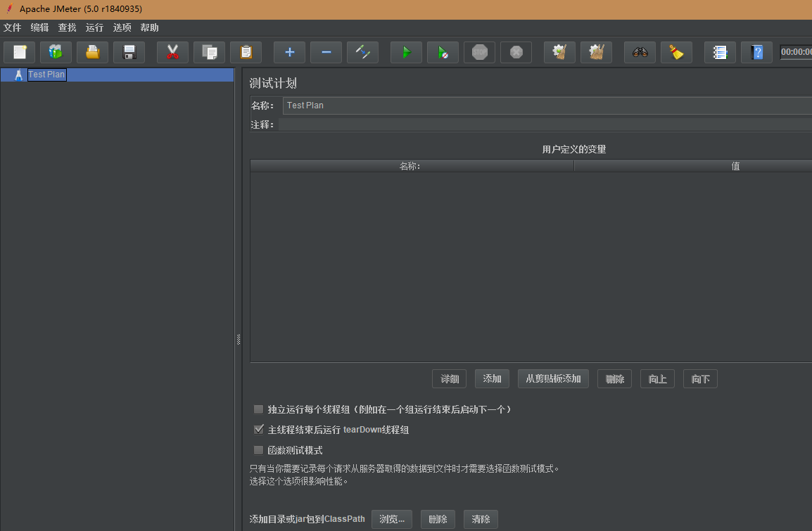Click the 清除 button
812x531 pixels.
coord(481,519)
